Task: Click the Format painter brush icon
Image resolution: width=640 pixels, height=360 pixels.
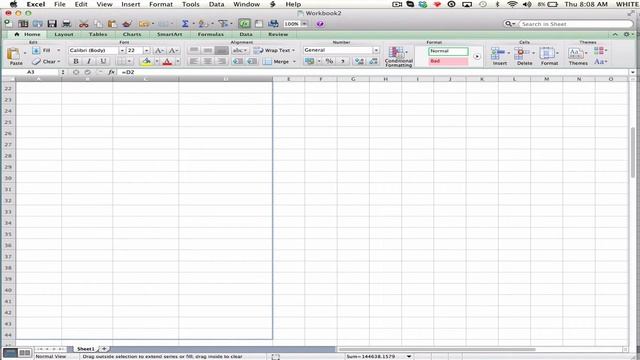Action: pyautogui.click(x=127, y=24)
